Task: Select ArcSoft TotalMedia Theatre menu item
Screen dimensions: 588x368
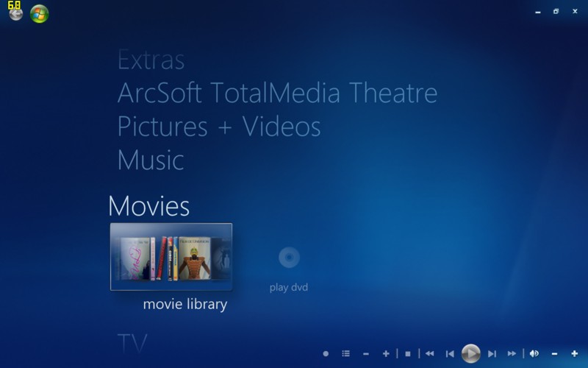Action: point(278,93)
